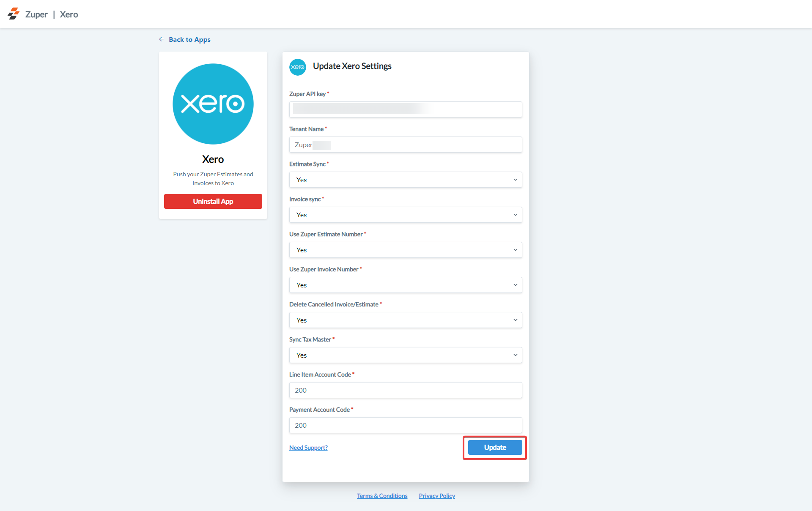The image size is (812, 511).
Task: Click the Payment Account Code field
Action: 405,425
